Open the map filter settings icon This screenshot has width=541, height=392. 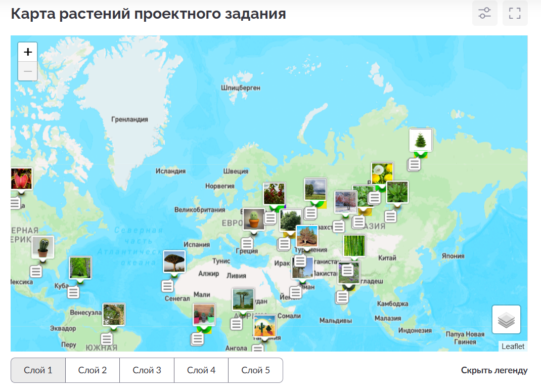484,13
